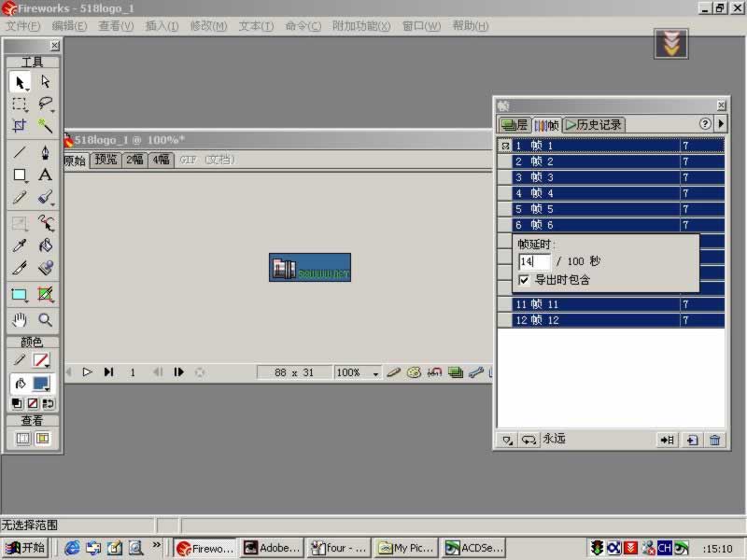Toggle the 导出时包含 checkbox

[x=525, y=279]
